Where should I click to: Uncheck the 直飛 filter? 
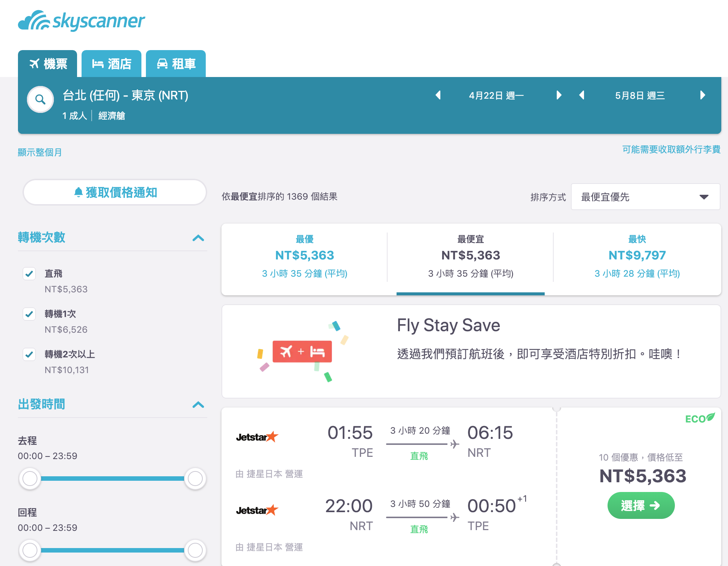(x=30, y=274)
